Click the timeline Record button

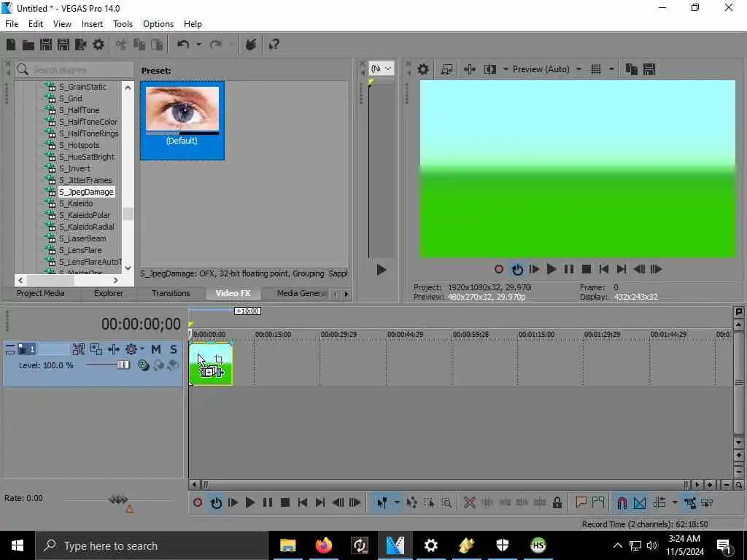coord(198,502)
